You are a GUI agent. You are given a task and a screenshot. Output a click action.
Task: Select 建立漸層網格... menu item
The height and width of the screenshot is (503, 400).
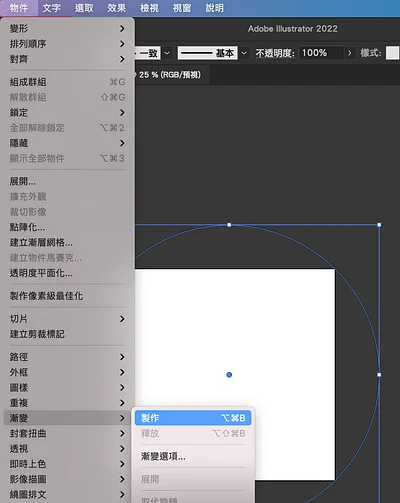pos(67,243)
